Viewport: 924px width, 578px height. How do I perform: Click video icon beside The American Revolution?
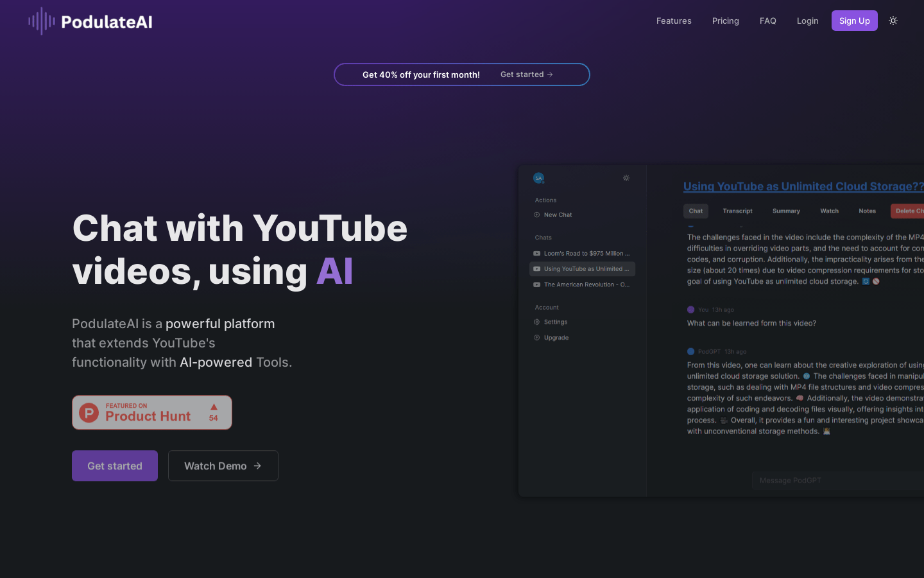(537, 285)
